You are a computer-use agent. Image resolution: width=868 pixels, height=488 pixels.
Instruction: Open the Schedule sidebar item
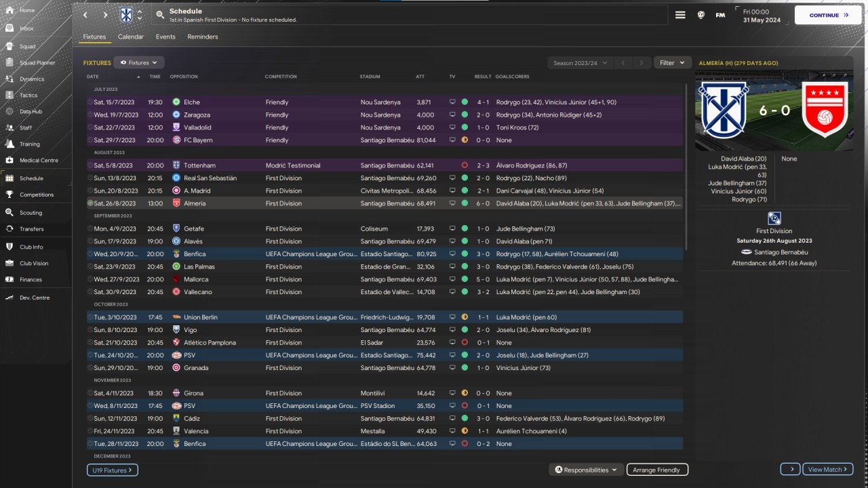36,178
